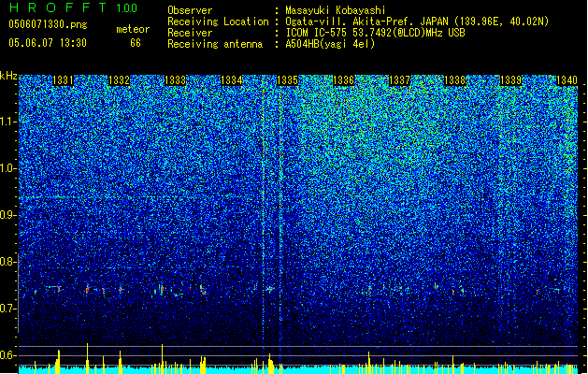Click the Ogata-vill. Akita-Pref. JAPAN location text
Screen dimensions: 588x374
[x=417, y=22]
